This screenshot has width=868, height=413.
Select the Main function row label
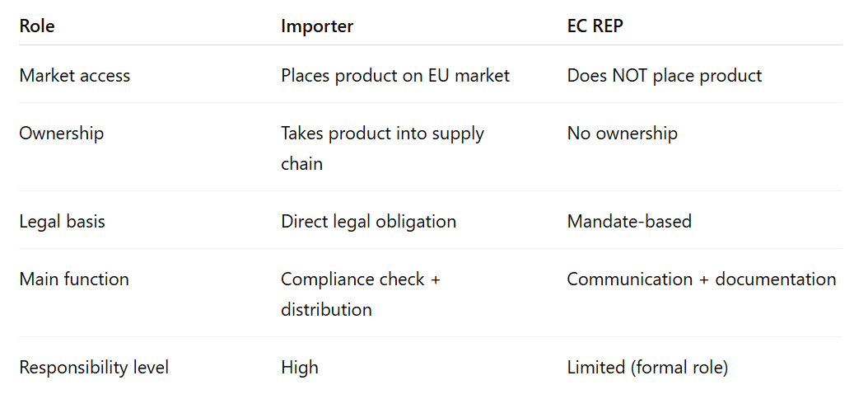pos(74,279)
